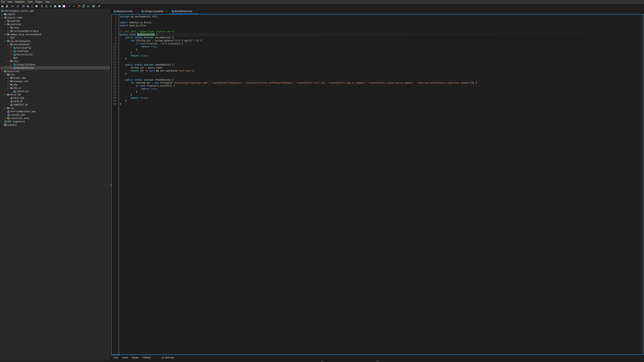Screen dimensions: 644x362
Task: Expand the res folder
Action: 5,108
